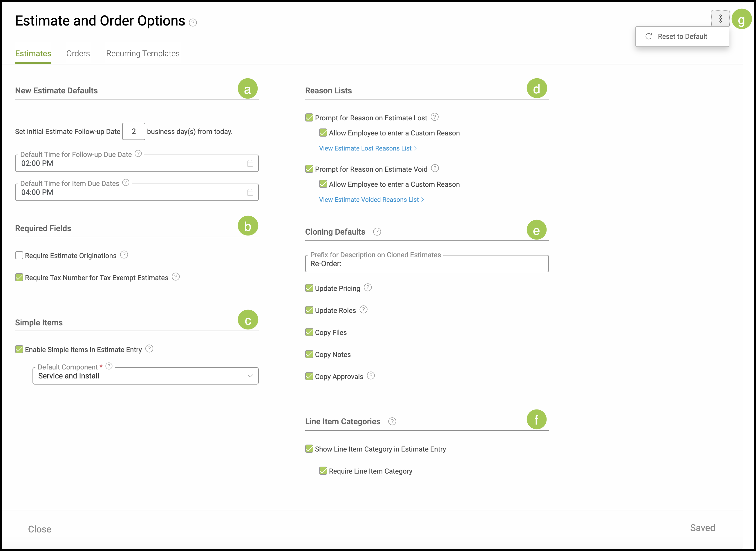
Task: Click help icon next to page title
Action: coord(193,23)
